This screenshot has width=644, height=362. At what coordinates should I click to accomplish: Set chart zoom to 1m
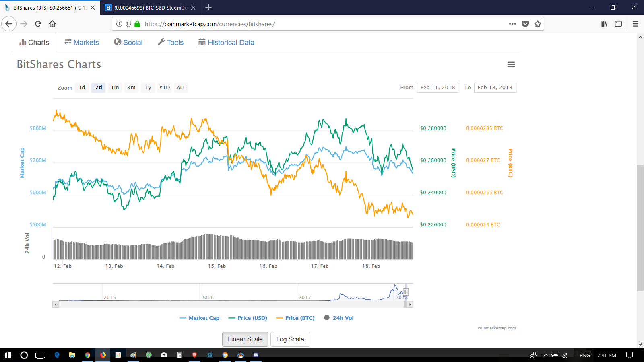coord(115,88)
